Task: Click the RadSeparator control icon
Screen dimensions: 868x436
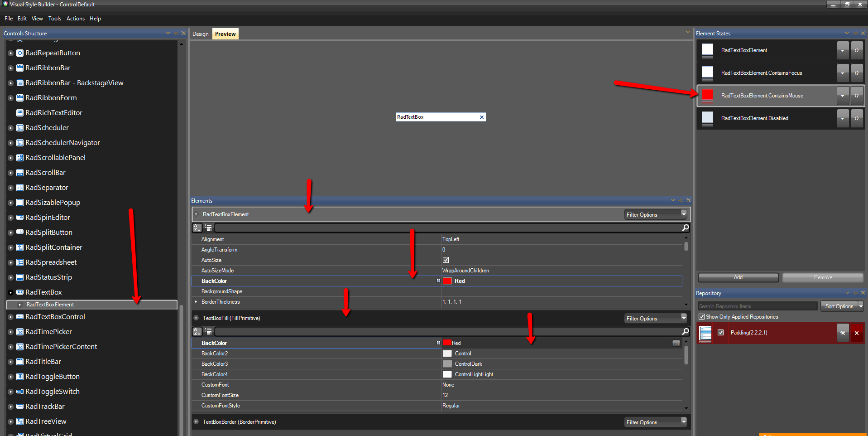Action: click(x=20, y=188)
